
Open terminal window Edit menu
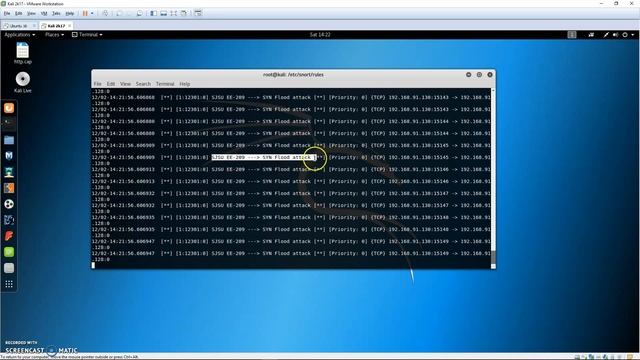click(111, 84)
